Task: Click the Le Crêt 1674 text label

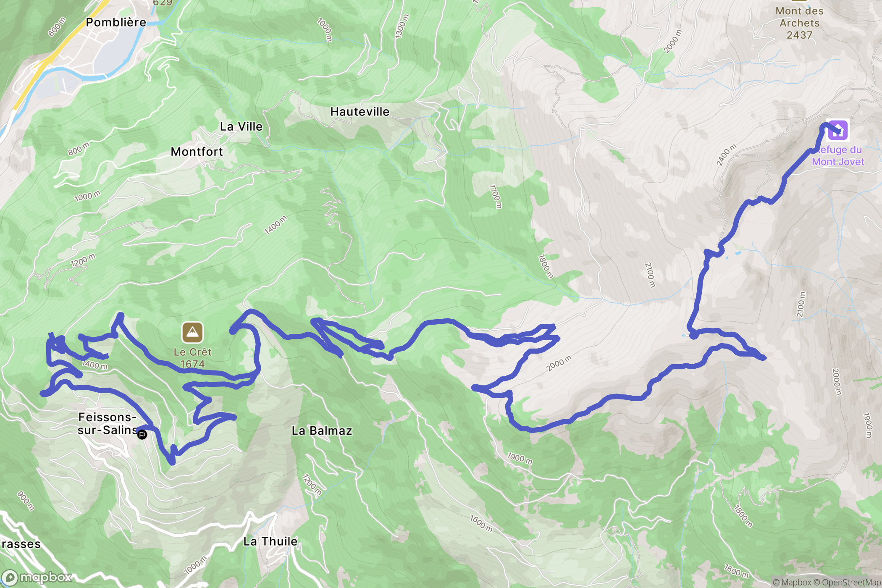Action: coord(193,358)
